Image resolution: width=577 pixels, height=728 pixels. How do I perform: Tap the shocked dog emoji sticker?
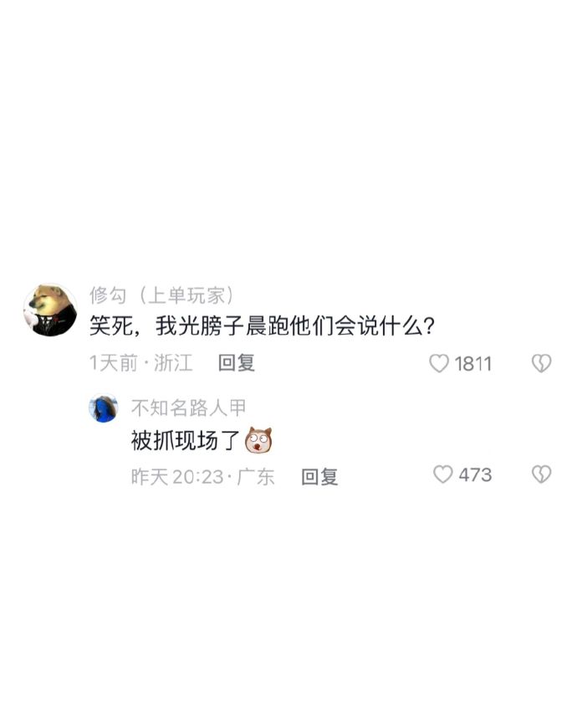click(258, 439)
